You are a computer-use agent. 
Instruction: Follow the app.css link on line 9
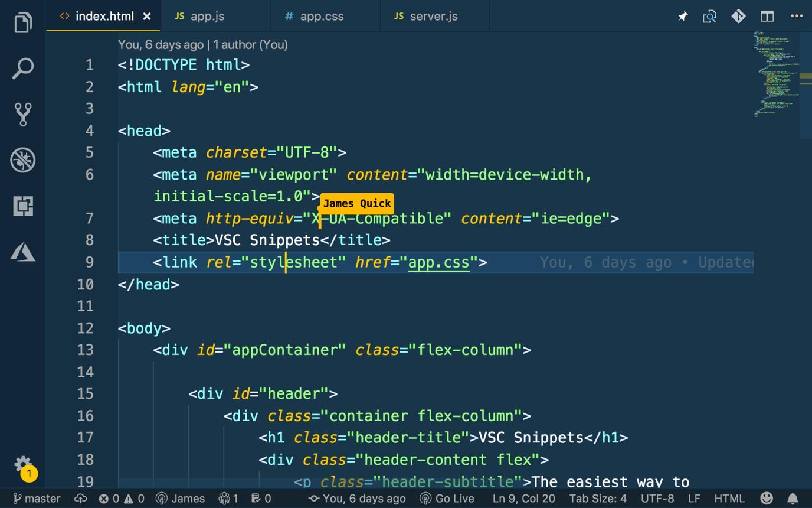pyautogui.click(x=438, y=262)
